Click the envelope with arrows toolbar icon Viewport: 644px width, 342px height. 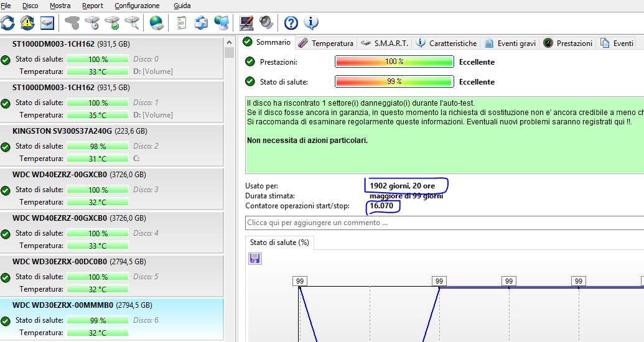point(201,23)
